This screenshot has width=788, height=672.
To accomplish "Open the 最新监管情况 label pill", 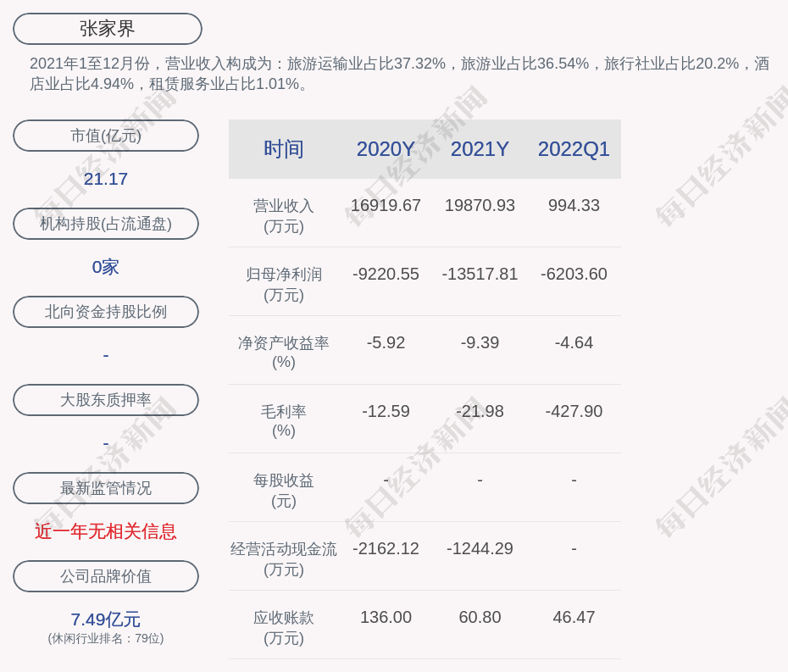I will coord(106,488).
